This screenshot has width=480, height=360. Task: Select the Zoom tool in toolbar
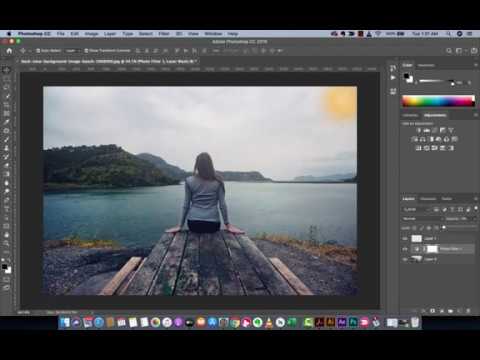tap(6, 244)
